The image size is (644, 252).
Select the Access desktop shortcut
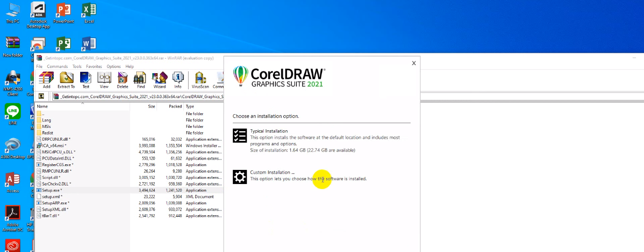click(x=13, y=182)
